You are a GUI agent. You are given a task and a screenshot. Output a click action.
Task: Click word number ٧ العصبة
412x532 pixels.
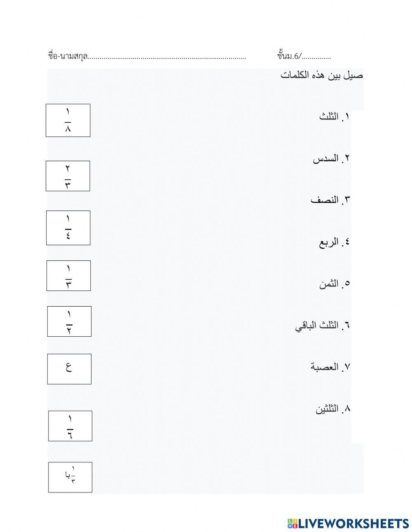click(x=330, y=367)
